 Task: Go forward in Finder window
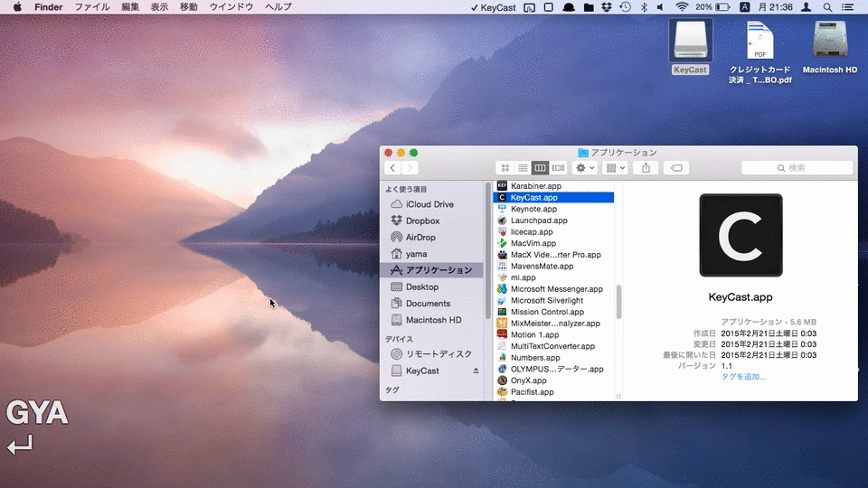410,168
